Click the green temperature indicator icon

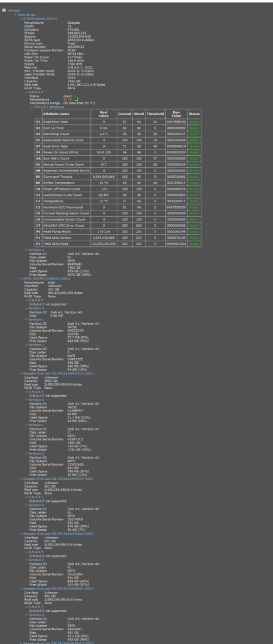[x=76, y=99]
